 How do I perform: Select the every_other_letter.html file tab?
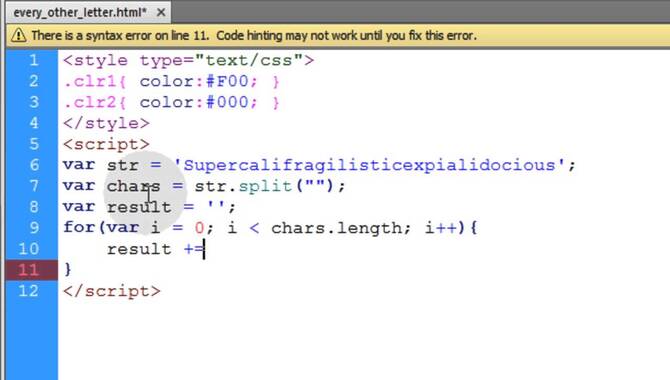pyautogui.click(x=80, y=13)
